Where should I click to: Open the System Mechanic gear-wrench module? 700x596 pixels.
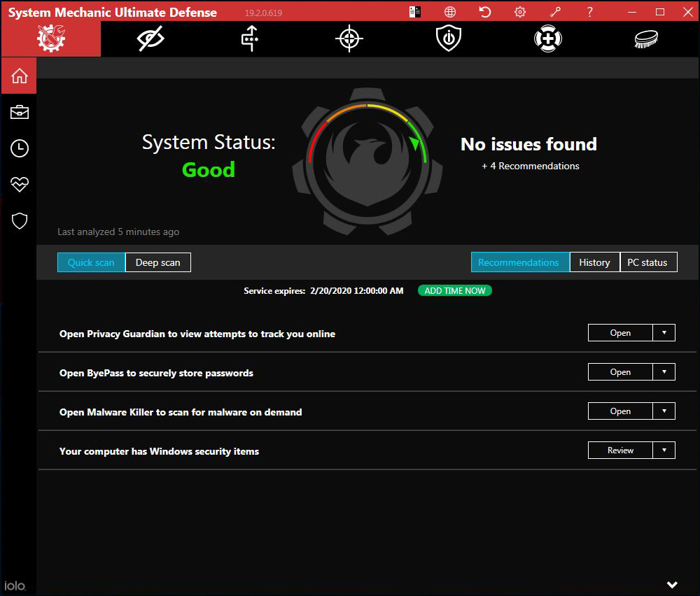[51, 38]
